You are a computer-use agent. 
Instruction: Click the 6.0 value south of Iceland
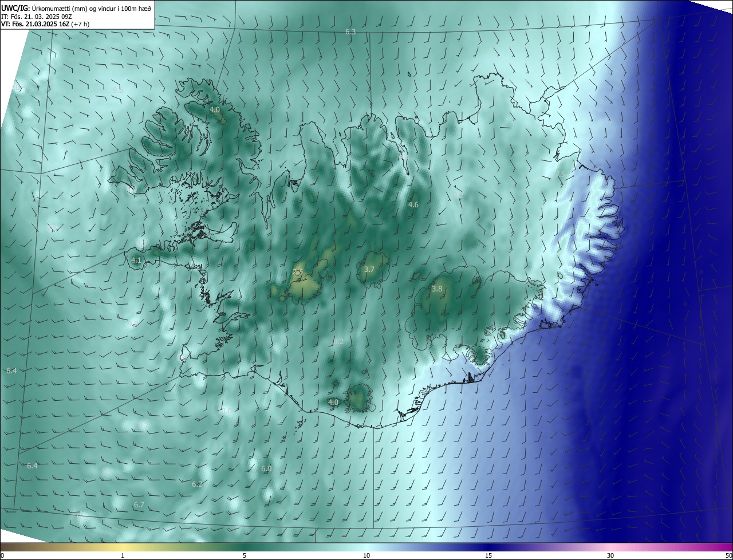266,468
